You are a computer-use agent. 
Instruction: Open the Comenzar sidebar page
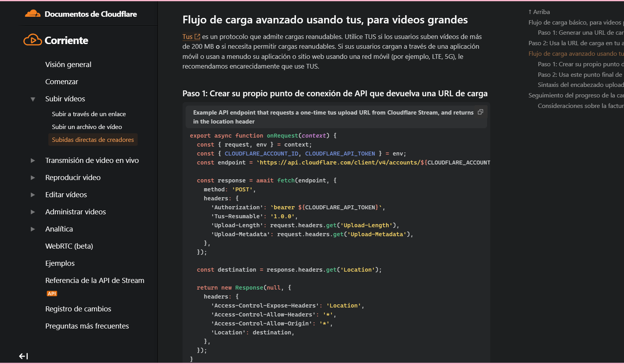[x=62, y=81]
